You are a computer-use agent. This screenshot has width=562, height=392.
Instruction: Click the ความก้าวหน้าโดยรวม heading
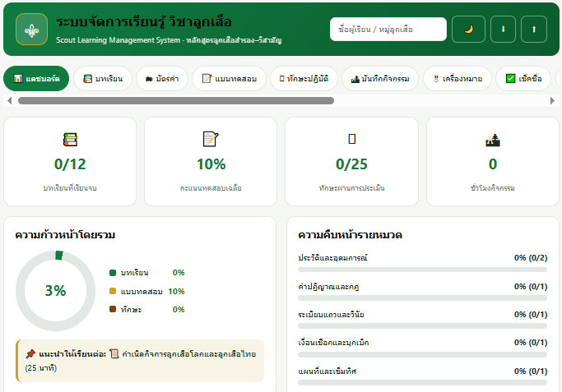65,235
